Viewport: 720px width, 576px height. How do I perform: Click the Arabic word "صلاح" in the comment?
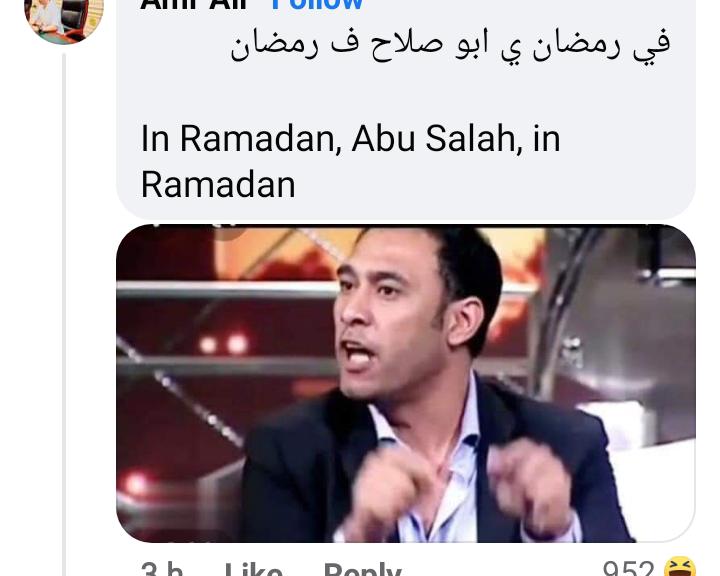click(x=406, y=45)
